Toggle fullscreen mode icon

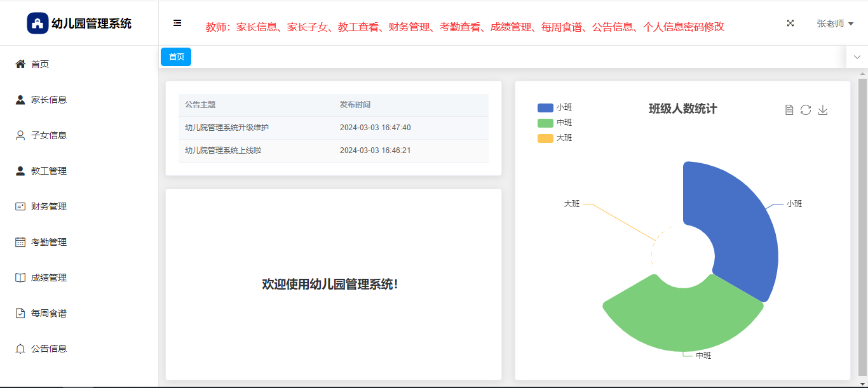pyautogui.click(x=790, y=23)
